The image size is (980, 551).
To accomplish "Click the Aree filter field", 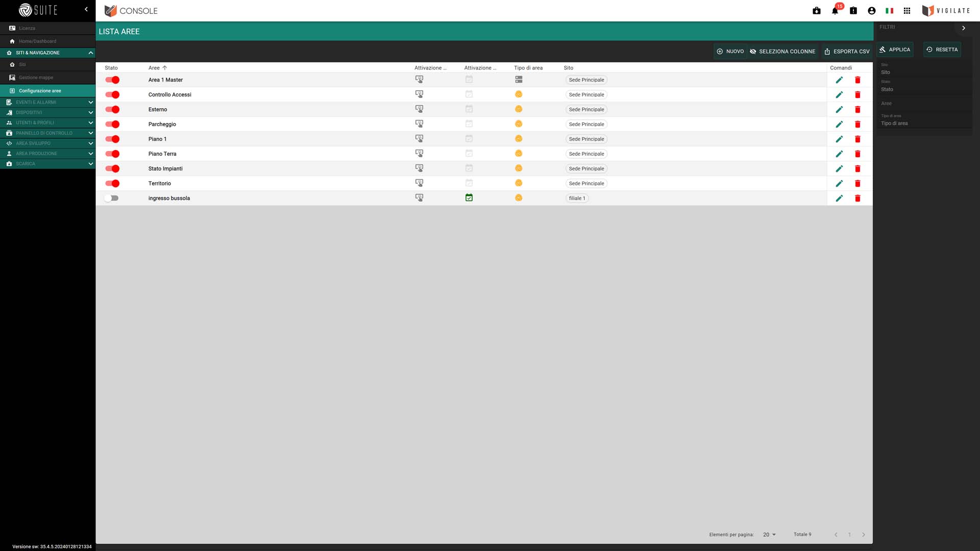I will tap(924, 104).
